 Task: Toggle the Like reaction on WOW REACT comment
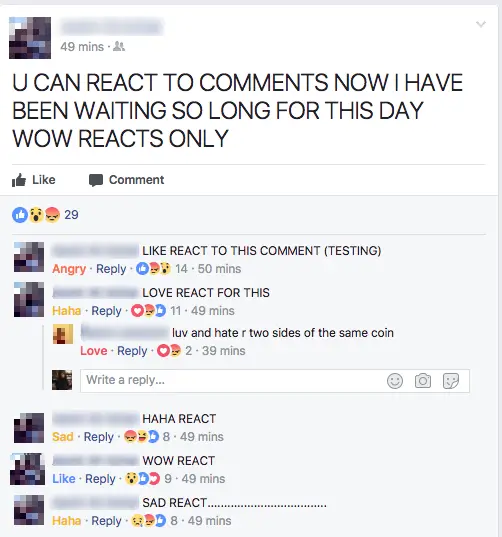click(64, 478)
